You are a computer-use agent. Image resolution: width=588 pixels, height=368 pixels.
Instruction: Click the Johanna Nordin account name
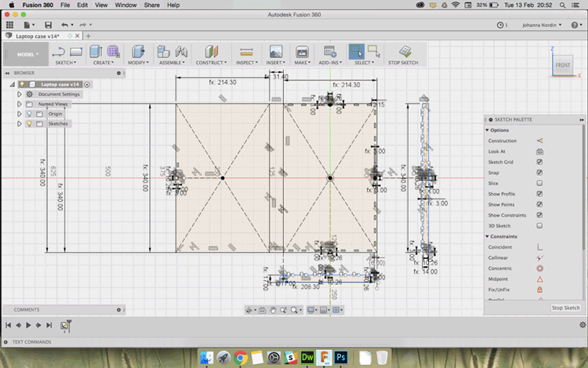click(541, 25)
